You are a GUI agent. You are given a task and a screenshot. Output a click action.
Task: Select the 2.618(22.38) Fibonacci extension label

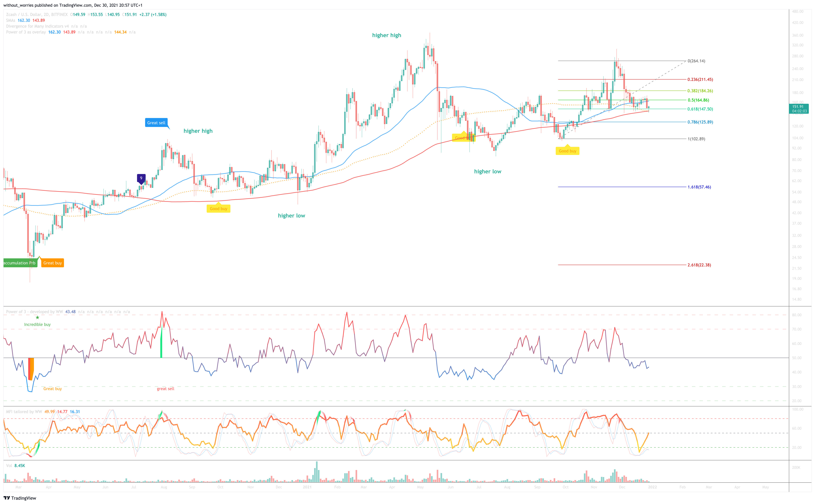pos(699,265)
